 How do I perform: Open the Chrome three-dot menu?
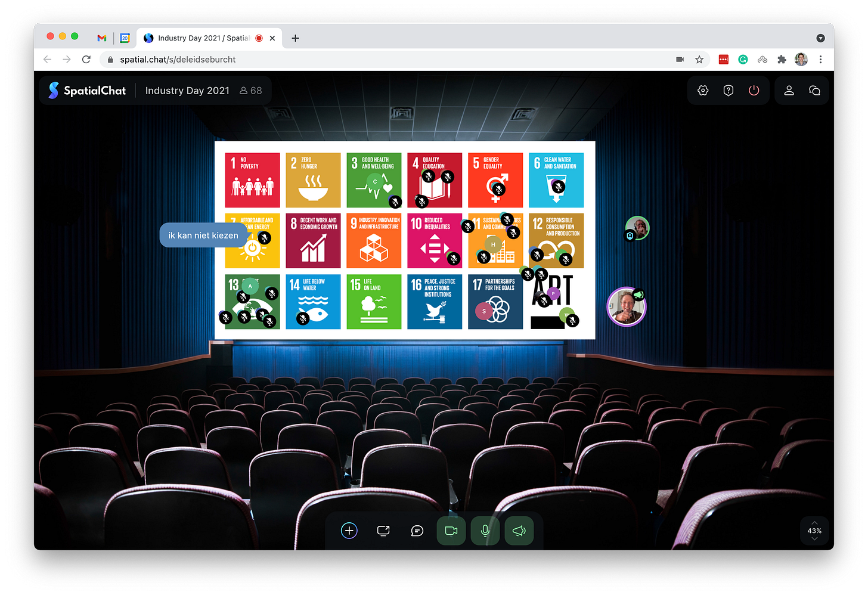821,60
